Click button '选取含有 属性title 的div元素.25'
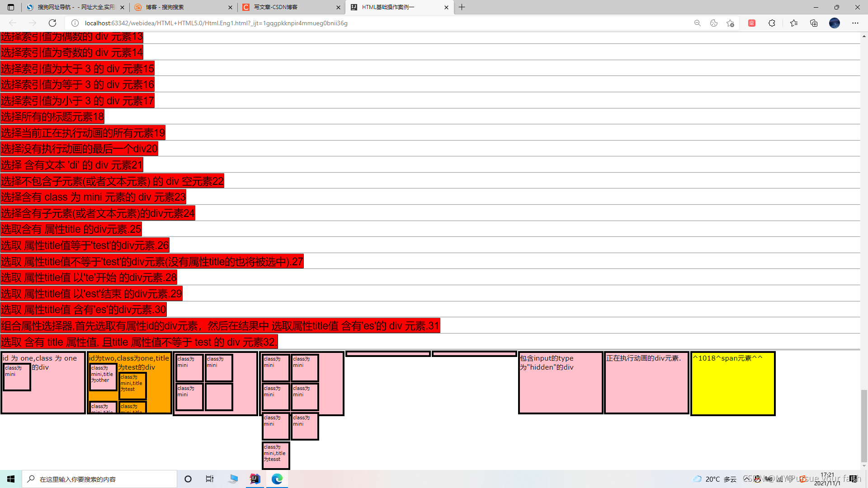Viewport: 868px width, 488px height. 71,230
